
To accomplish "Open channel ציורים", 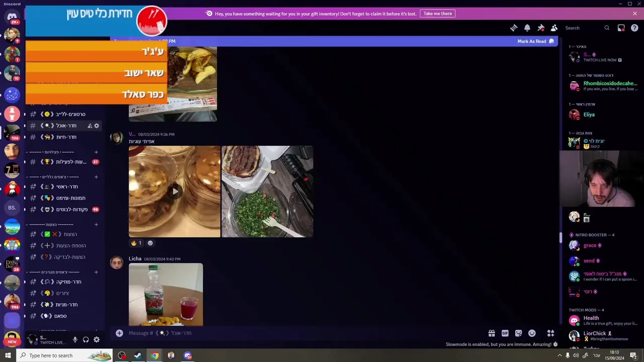I will pos(64,293).
